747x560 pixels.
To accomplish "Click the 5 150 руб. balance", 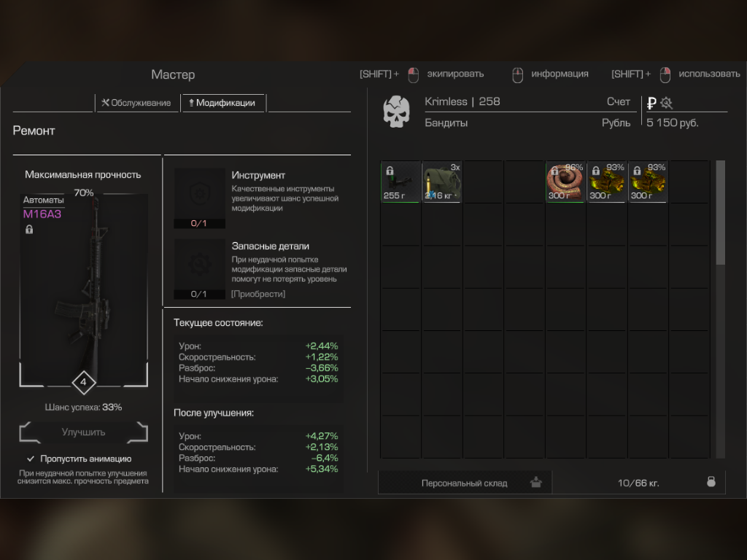I will point(672,122).
